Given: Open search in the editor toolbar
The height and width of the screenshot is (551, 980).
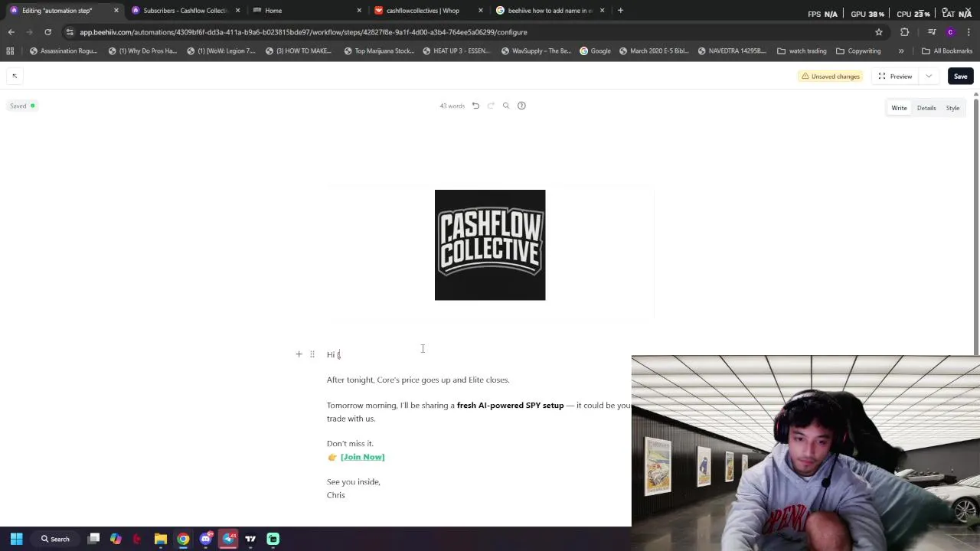Looking at the screenshot, I should click(x=506, y=106).
